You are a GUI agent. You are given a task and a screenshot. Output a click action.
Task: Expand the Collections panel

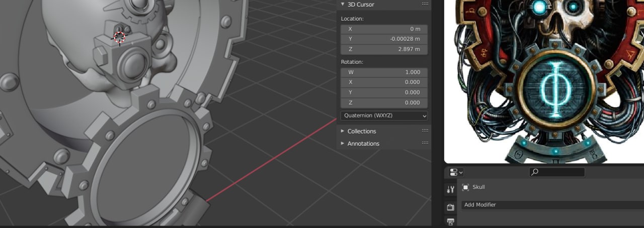click(x=343, y=131)
